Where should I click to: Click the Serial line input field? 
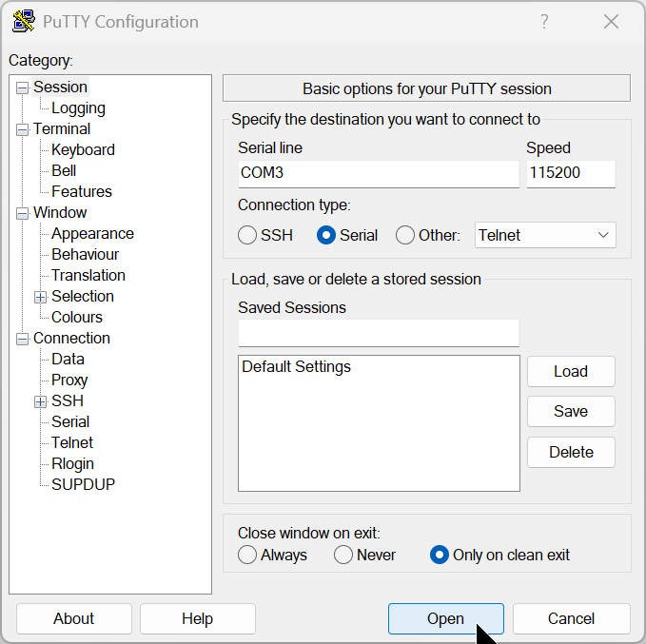coord(378,173)
